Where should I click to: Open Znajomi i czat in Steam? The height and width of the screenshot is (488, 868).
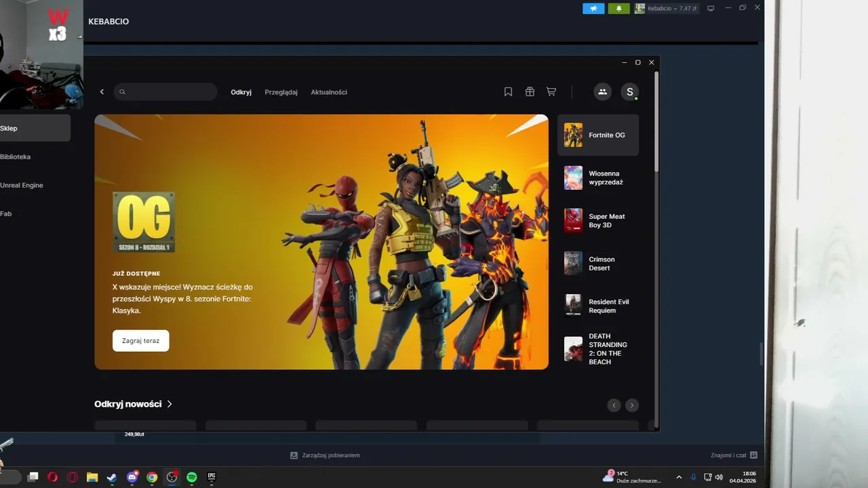pos(734,455)
